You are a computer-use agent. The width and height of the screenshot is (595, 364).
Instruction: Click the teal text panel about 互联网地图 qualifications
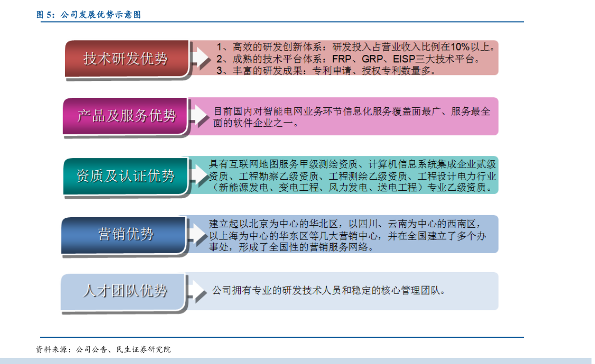[352, 175]
